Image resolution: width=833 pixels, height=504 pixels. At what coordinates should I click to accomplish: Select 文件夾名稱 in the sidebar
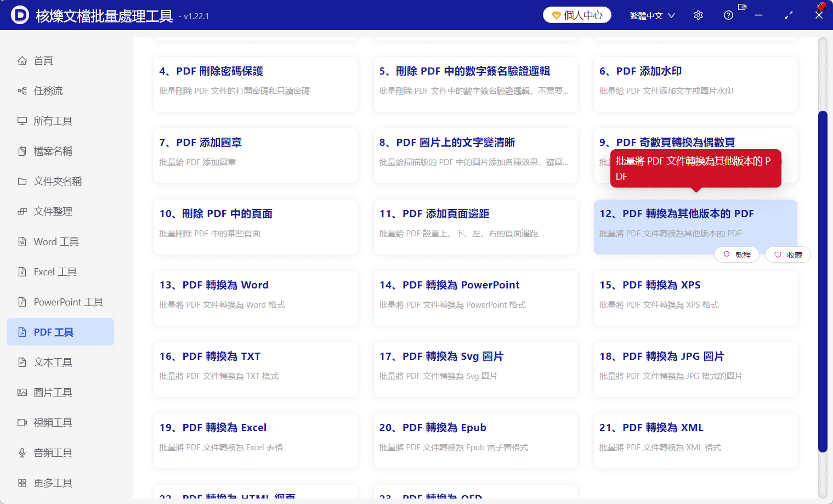pos(60,182)
